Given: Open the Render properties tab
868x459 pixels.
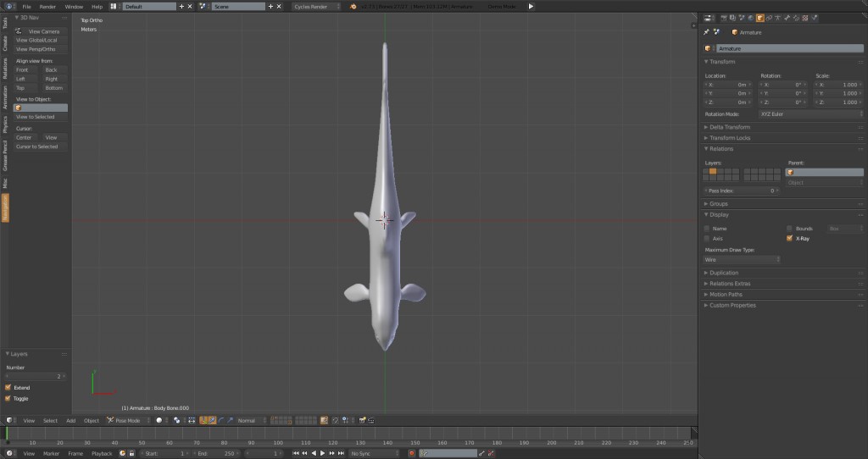Looking at the screenshot, I should (x=724, y=19).
